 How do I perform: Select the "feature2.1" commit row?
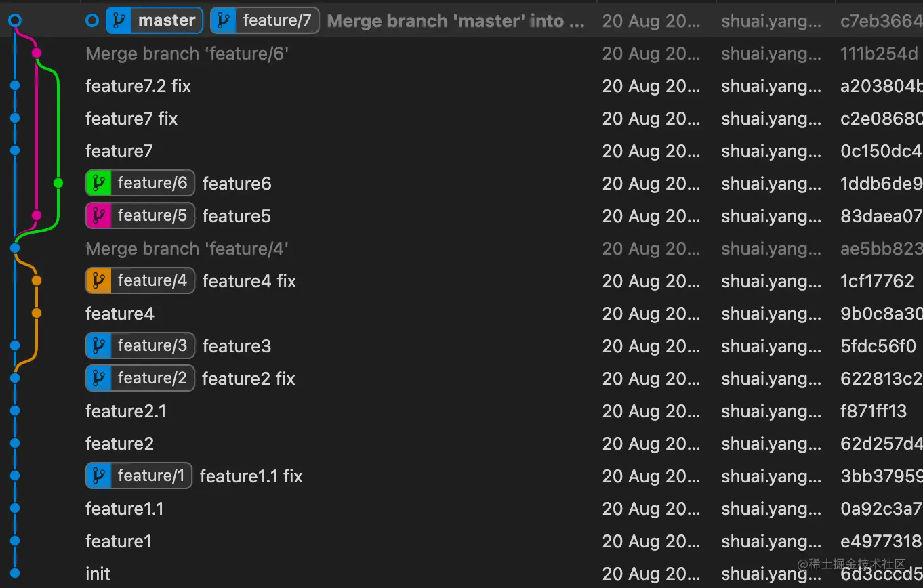(126, 411)
